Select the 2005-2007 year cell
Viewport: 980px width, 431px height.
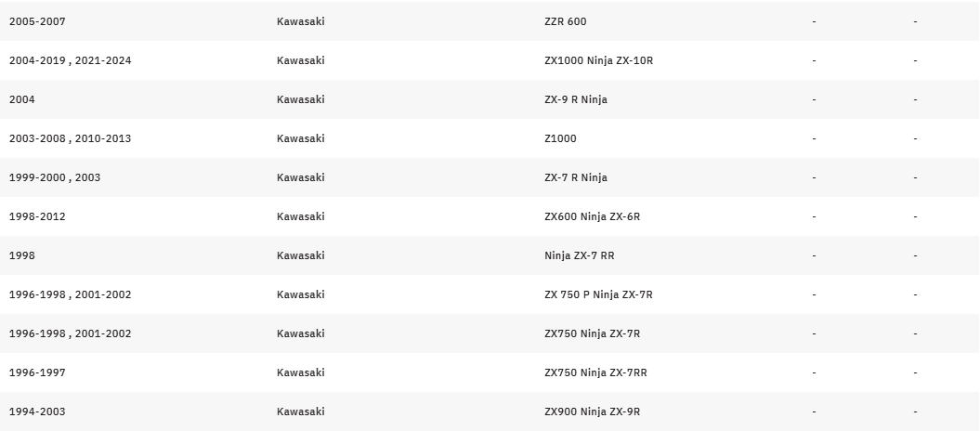pos(37,21)
